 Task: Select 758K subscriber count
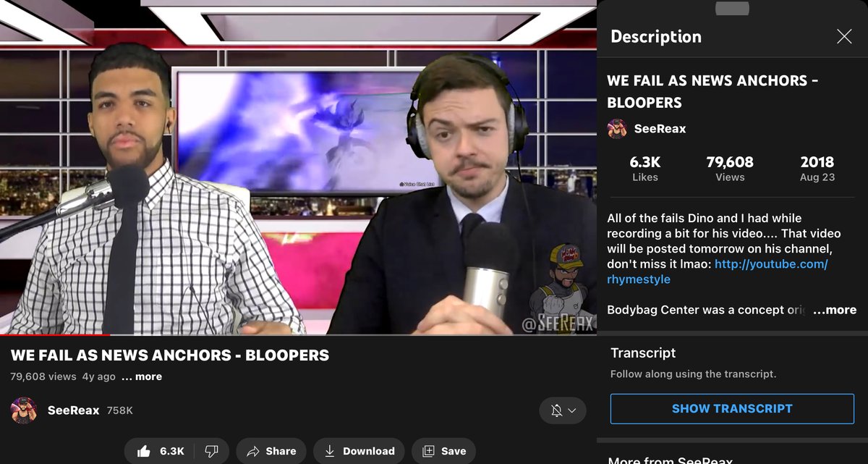(x=120, y=410)
